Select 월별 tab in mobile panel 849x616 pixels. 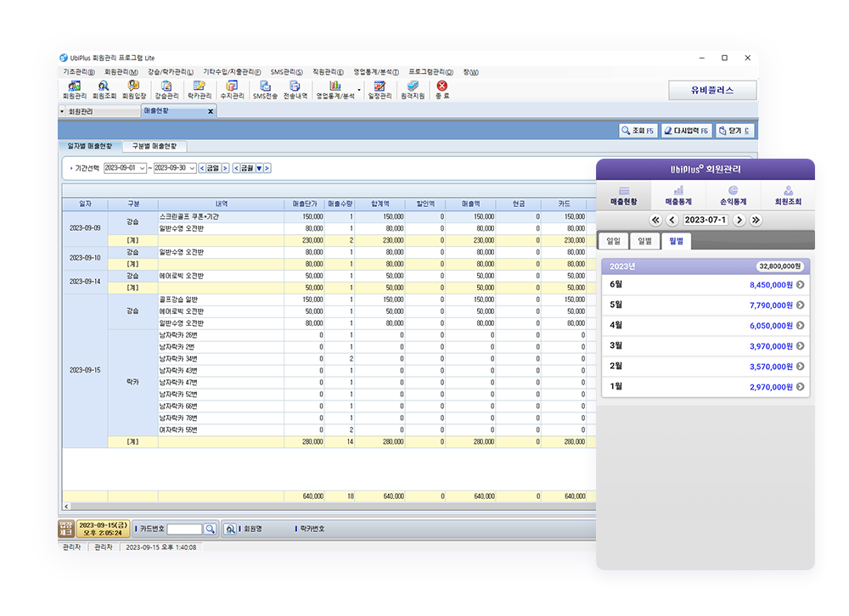tap(677, 241)
